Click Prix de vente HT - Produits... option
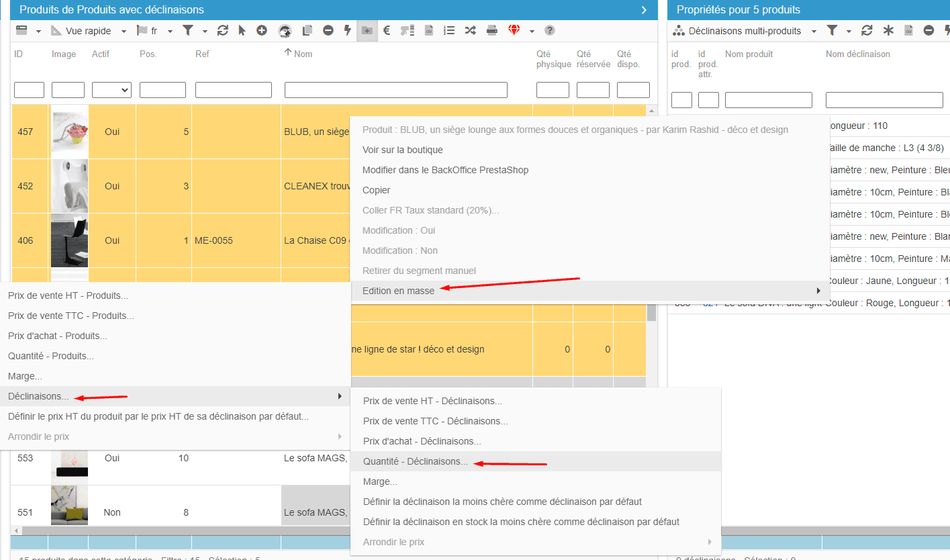The height and width of the screenshot is (560, 950). (68, 295)
